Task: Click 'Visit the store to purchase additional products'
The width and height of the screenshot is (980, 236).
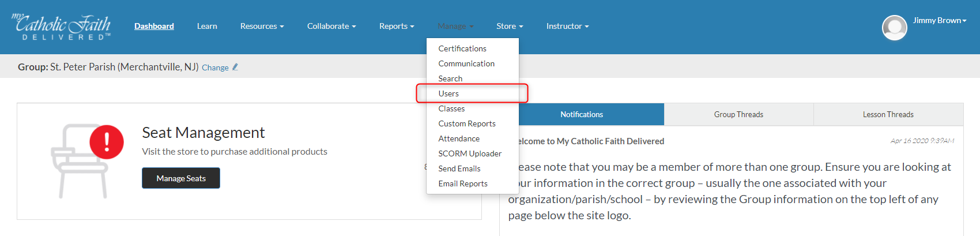Action: [235, 152]
